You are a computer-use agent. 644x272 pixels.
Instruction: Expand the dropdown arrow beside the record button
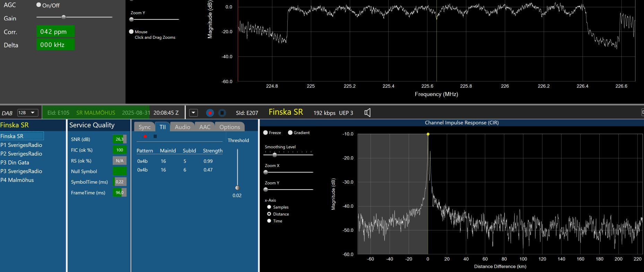193,113
